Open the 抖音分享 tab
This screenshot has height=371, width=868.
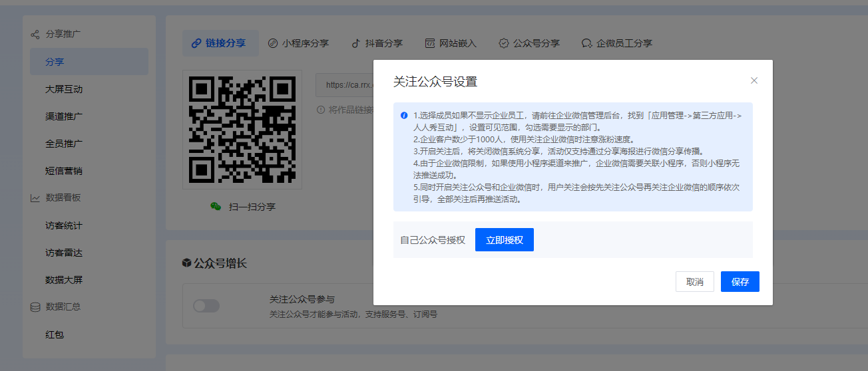377,43
